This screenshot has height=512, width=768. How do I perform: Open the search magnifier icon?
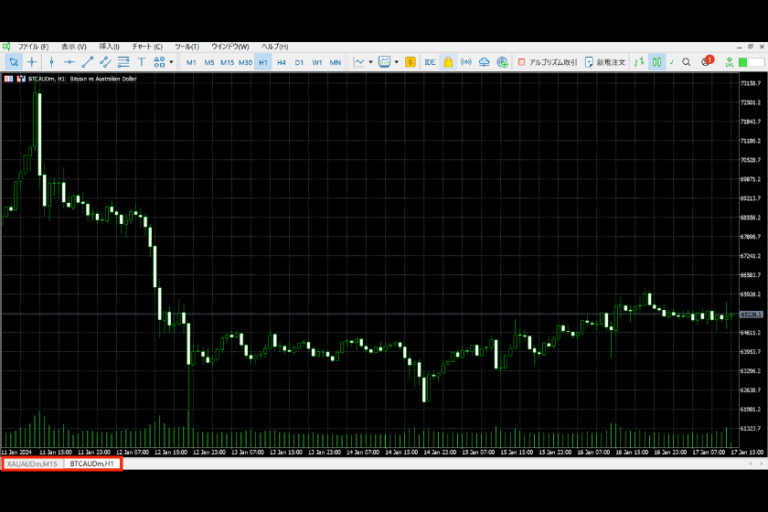pyautogui.click(x=686, y=62)
